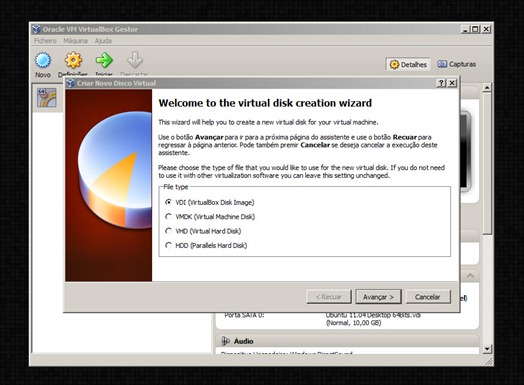Image resolution: width=524 pixels, height=385 pixels.
Task: Open the Máquina menu
Action: coord(76,41)
